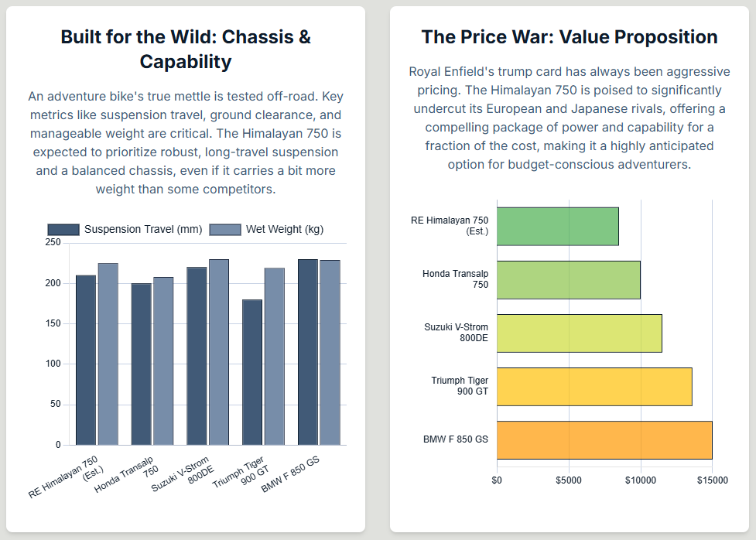Image resolution: width=756 pixels, height=540 pixels.
Task: Click the Wet Weight (kg) legend label
Action: (285, 230)
